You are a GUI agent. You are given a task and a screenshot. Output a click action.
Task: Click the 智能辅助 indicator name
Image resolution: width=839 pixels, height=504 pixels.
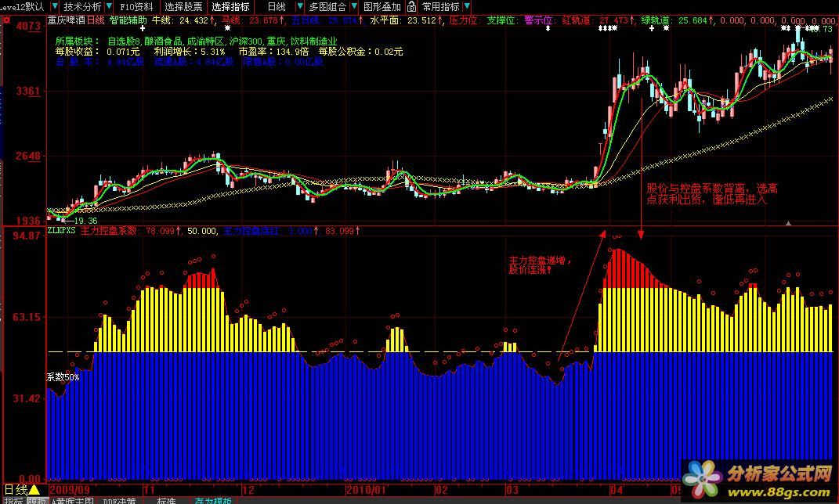tap(128, 20)
